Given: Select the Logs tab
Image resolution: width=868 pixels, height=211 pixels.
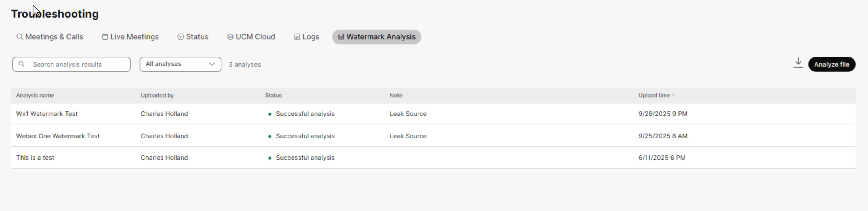Looking at the screenshot, I should pyautogui.click(x=307, y=37).
